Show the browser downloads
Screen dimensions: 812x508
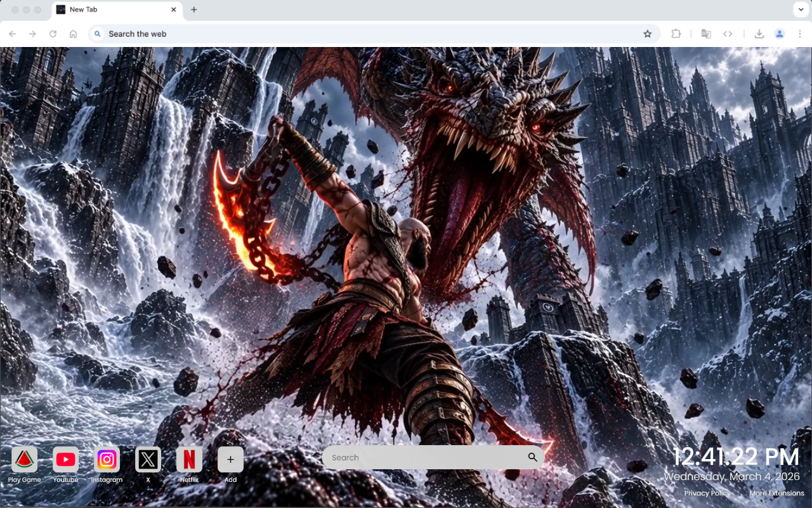pyautogui.click(x=759, y=34)
